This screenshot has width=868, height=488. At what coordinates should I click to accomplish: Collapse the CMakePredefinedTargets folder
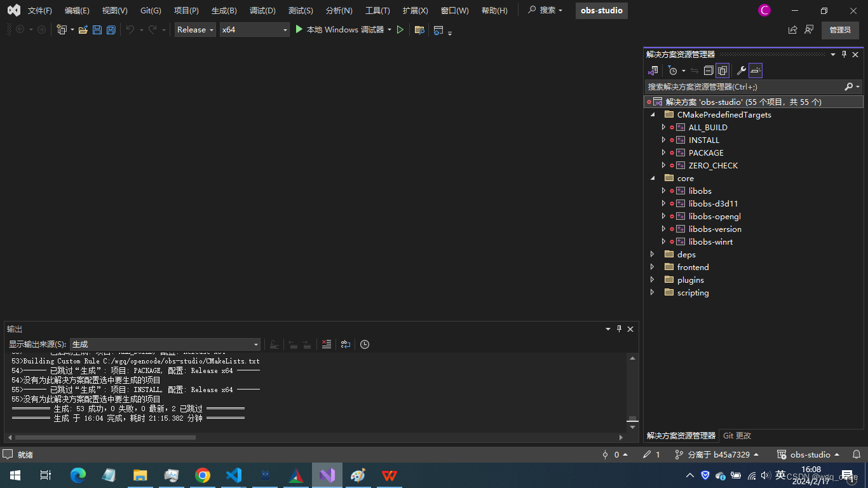point(653,115)
